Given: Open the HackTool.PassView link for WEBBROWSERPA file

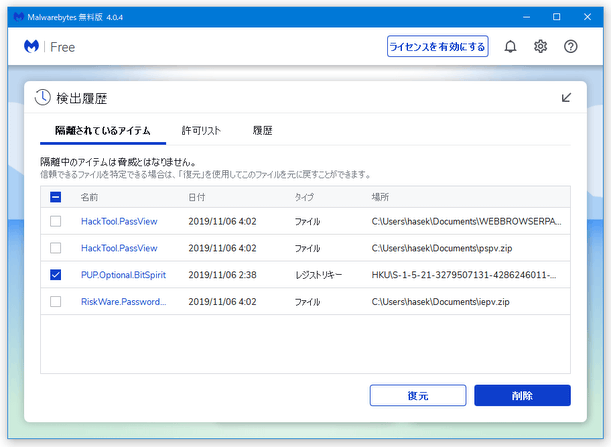Looking at the screenshot, I should pos(119,221).
